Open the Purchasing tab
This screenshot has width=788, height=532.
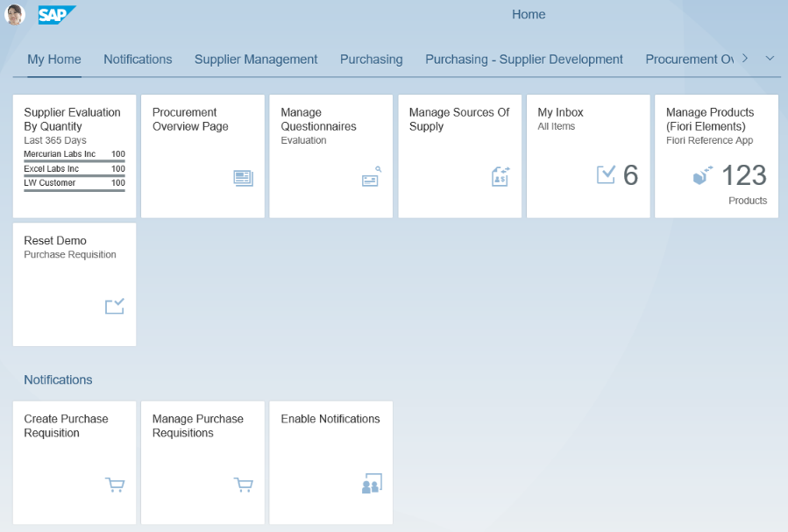pyautogui.click(x=372, y=60)
